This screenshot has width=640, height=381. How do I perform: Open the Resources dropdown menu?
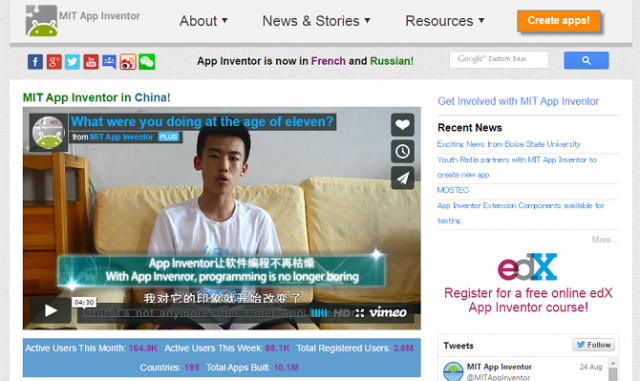[444, 21]
